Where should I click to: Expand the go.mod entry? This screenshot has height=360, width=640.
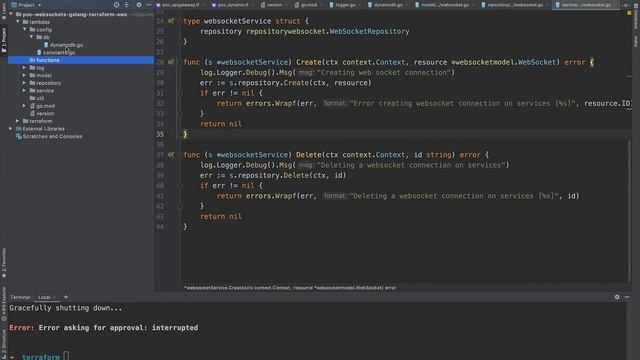(x=24, y=106)
